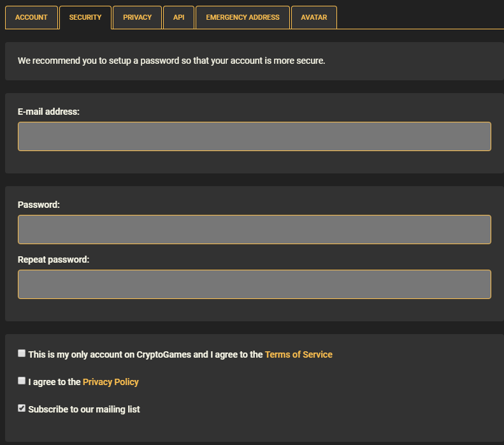Go to the API tab
Viewport: 504px width, 445px height.
pyautogui.click(x=178, y=17)
